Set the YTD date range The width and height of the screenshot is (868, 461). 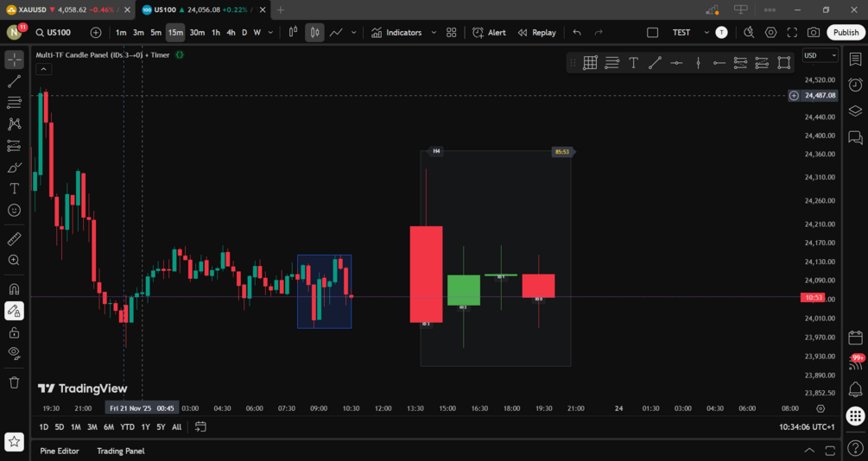(x=127, y=427)
